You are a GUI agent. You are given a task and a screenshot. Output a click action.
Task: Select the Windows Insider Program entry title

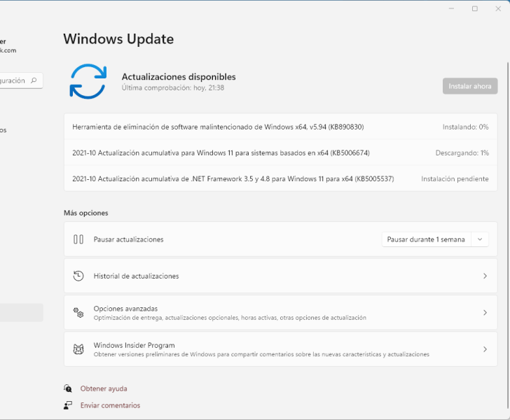(x=134, y=344)
